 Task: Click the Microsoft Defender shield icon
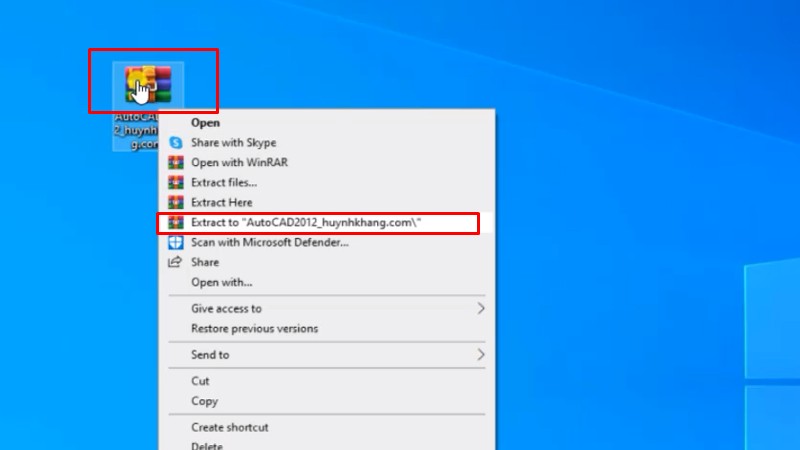tap(176, 242)
